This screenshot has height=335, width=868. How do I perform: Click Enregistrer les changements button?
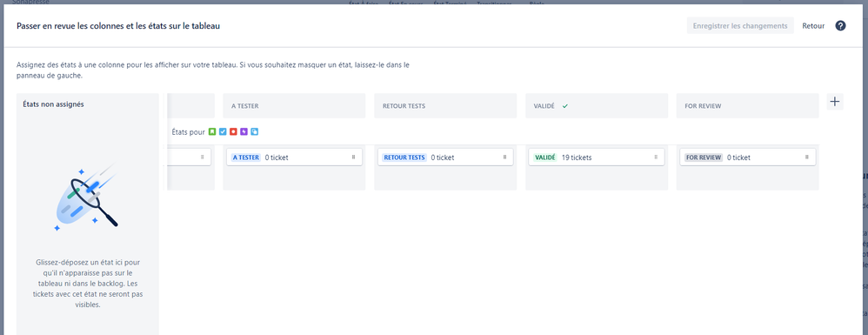[740, 26]
